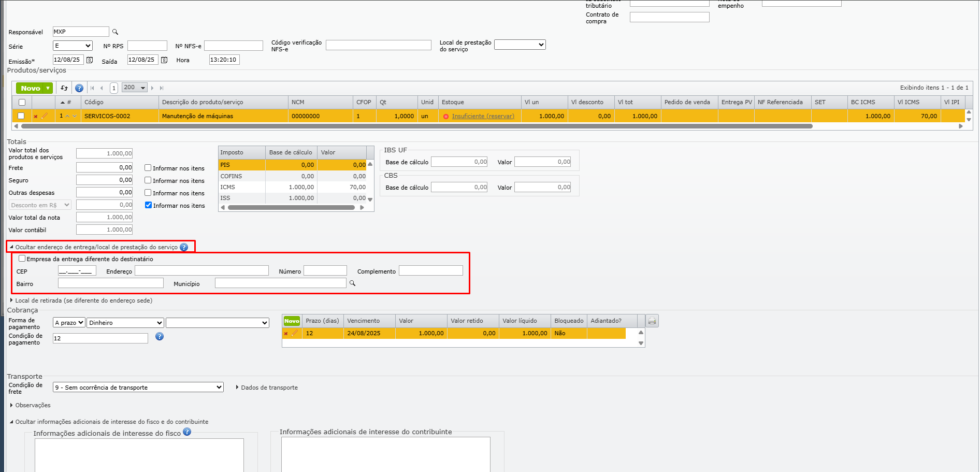Go to previous page of products grid
Screen dimensions: 980x472
pos(102,88)
